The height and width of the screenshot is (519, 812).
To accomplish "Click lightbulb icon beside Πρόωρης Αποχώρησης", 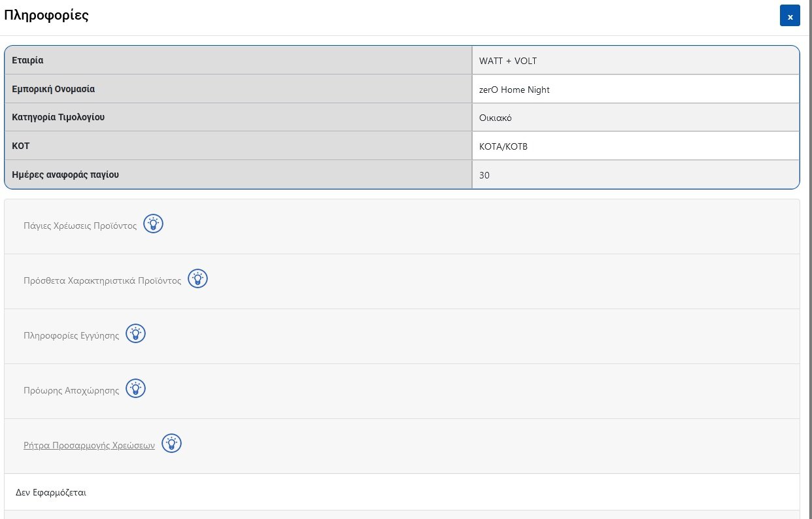I will [135, 388].
